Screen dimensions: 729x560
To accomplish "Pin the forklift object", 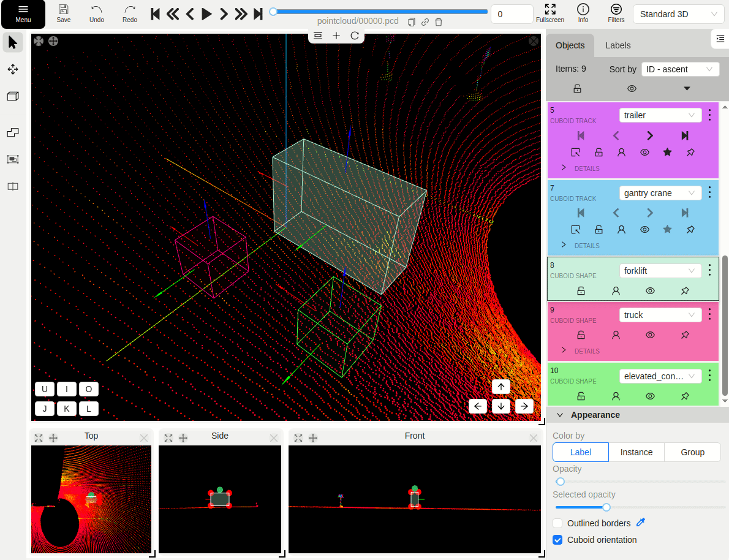I will coord(685,291).
